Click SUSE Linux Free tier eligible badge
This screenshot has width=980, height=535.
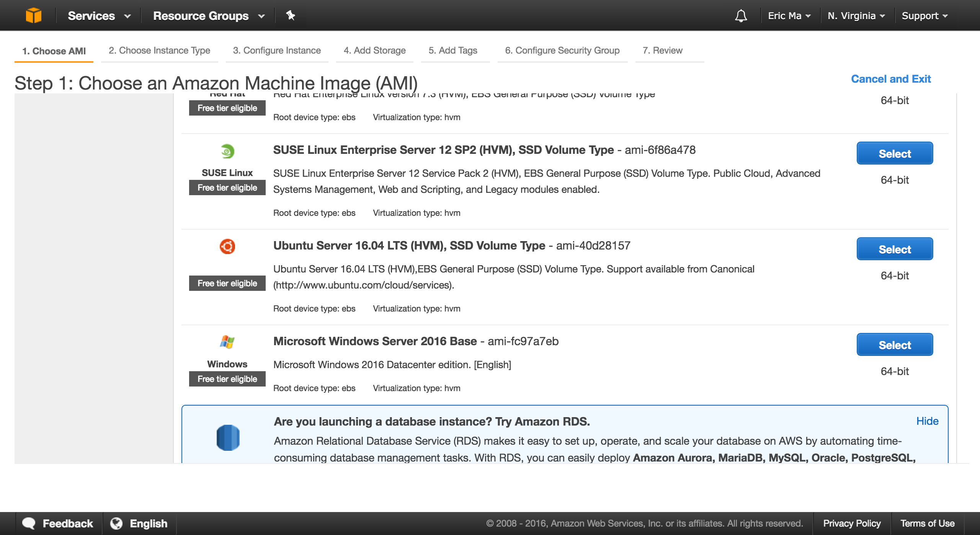(x=227, y=188)
